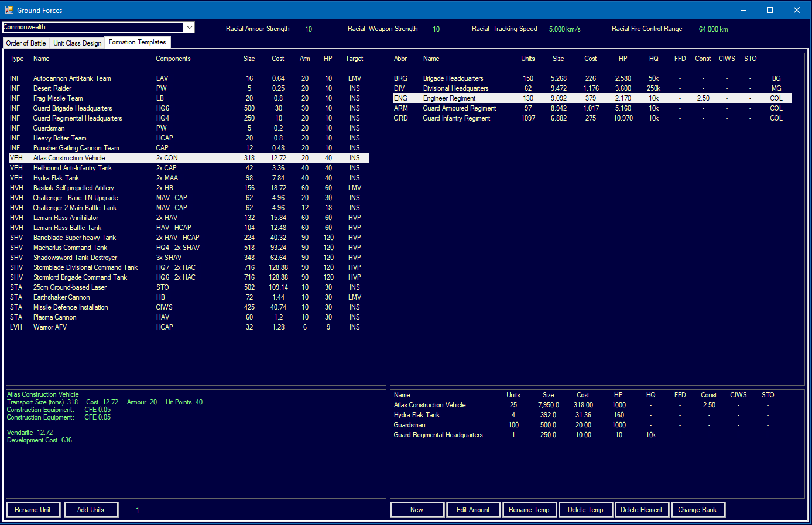Select the Basilisk Self-propelled Artillery unit
The height and width of the screenshot is (525, 812).
[189, 188]
